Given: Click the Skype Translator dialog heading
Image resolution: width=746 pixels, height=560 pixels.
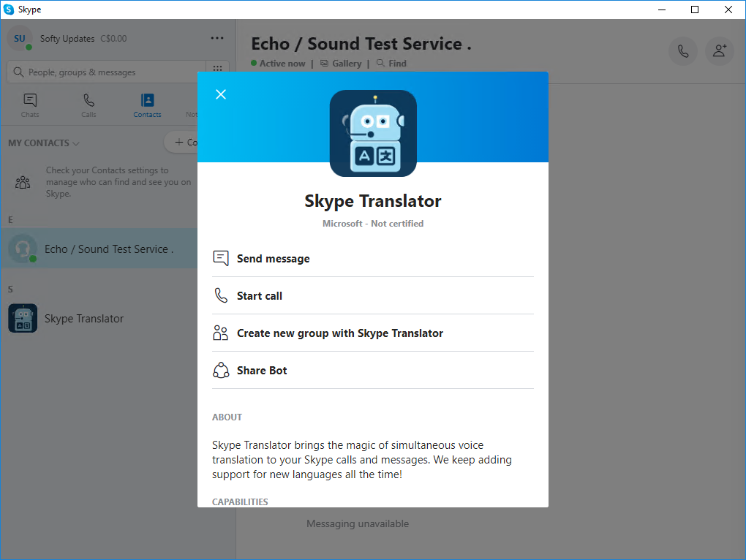Looking at the screenshot, I should click(373, 200).
